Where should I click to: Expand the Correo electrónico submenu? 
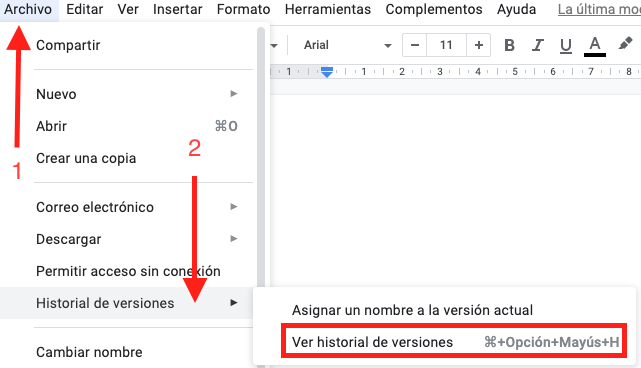pos(127,207)
